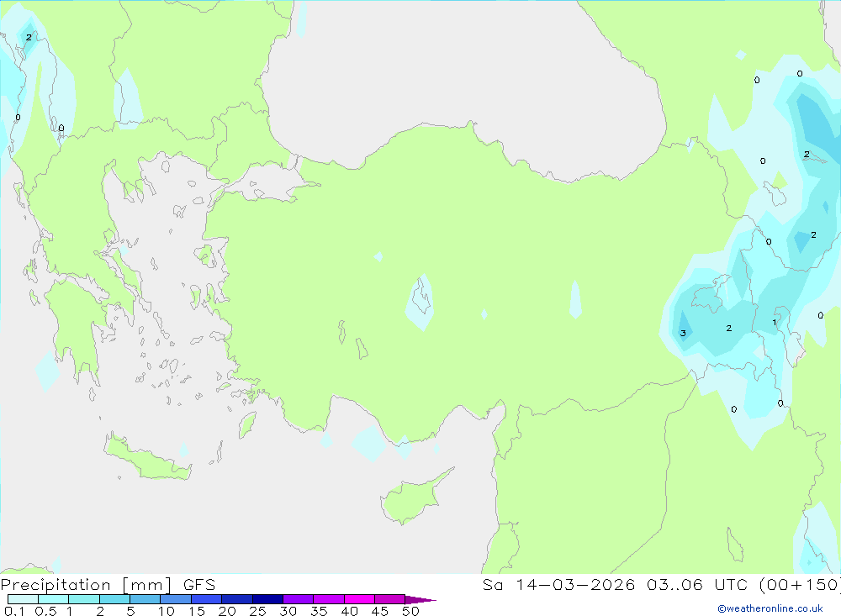Select the 0.5–1 mm legend color swatch
Screen dimensions: 841x616
(x=54, y=599)
